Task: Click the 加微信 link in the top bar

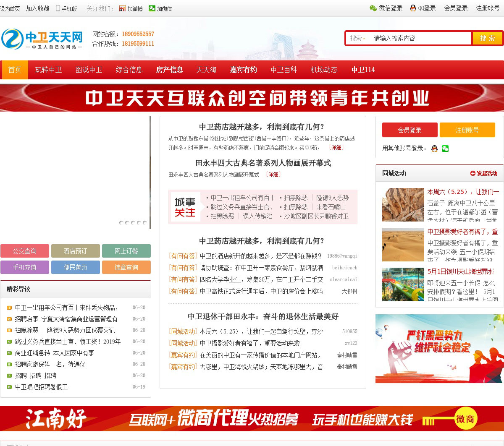Action: [x=164, y=8]
